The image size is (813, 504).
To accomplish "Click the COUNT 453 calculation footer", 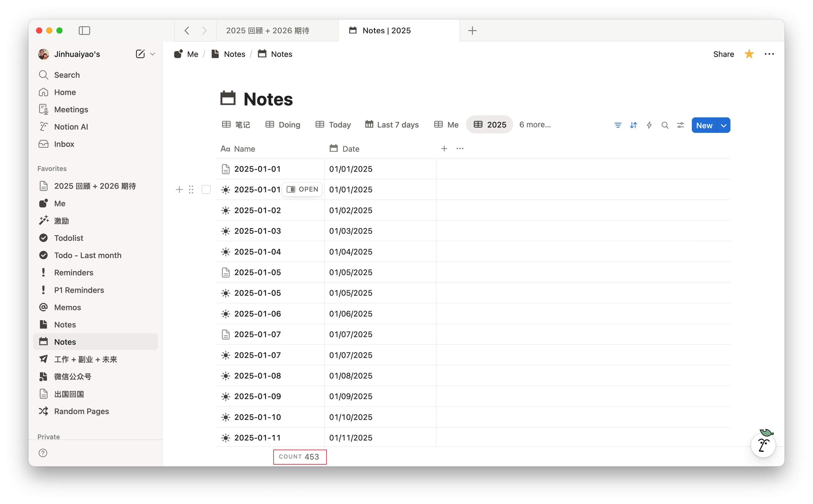I will tap(299, 457).
